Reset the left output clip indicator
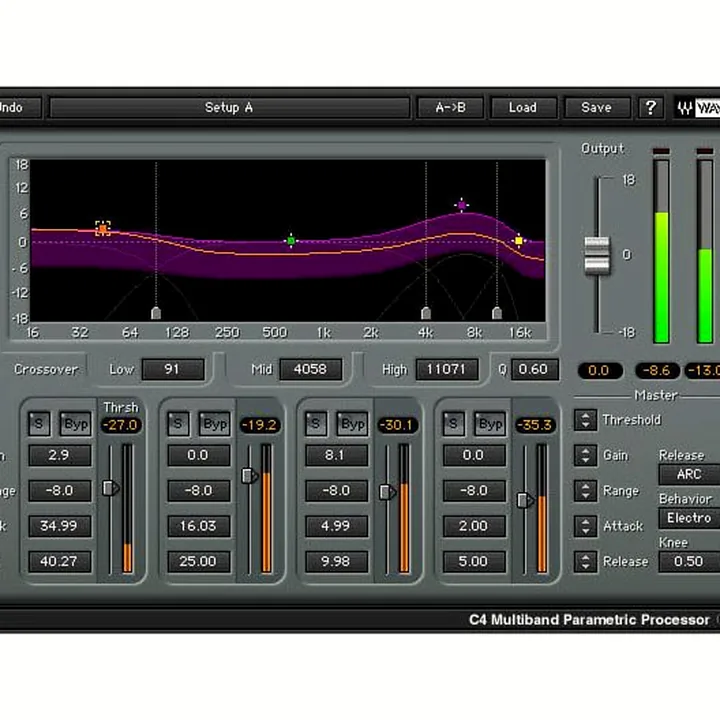This screenshot has width=720, height=720. (661, 151)
